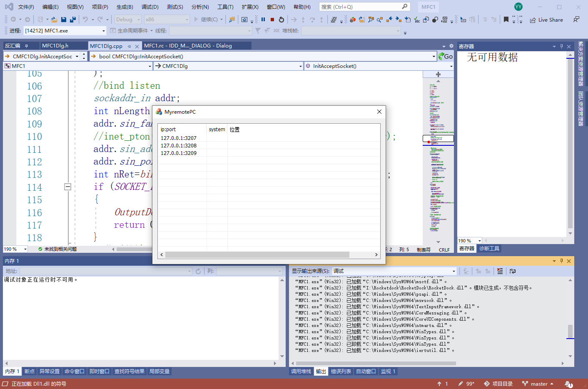
Task: Click the 未找到相关问题 status indicator
Action: coord(57,249)
